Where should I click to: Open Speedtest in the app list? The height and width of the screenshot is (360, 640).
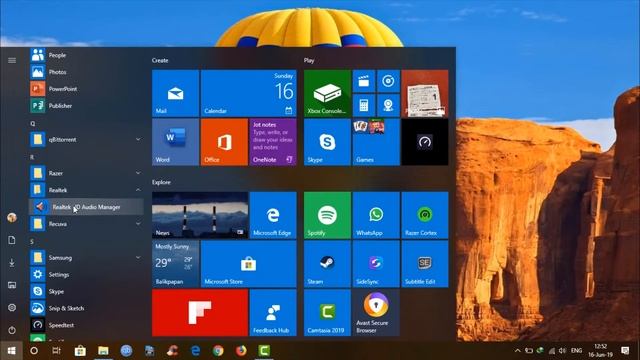pyautogui.click(x=87, y=325)
